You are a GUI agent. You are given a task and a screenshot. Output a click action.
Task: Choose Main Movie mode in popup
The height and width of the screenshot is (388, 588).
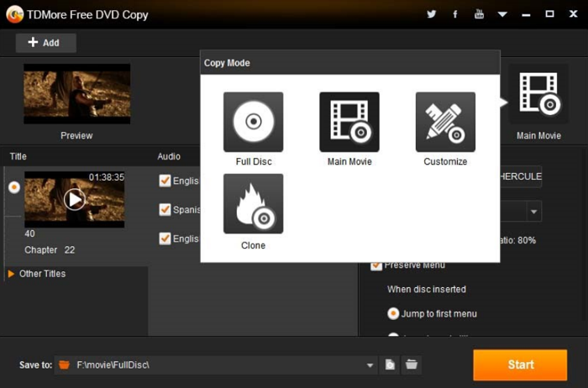349,122
